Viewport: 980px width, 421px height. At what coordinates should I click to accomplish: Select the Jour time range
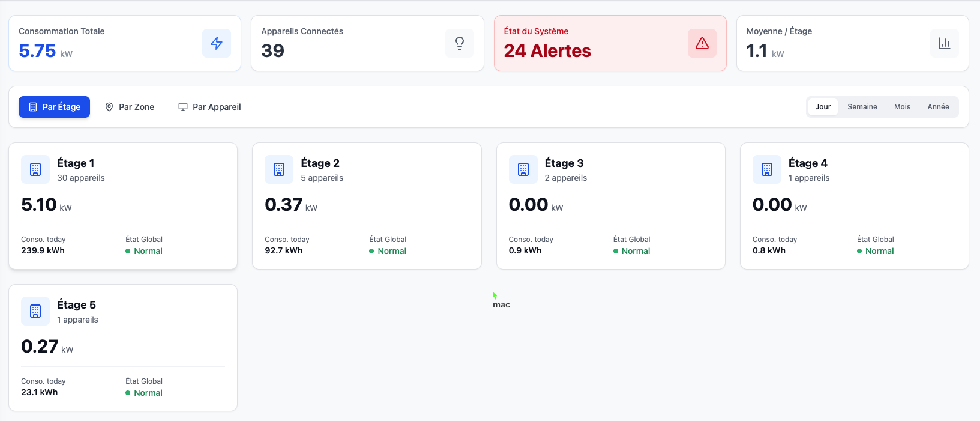(x=823, y=107)
